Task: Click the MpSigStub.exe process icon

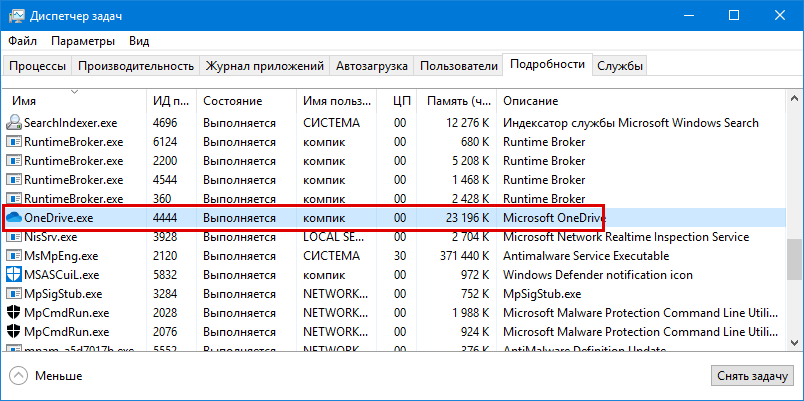Action: 14,294
